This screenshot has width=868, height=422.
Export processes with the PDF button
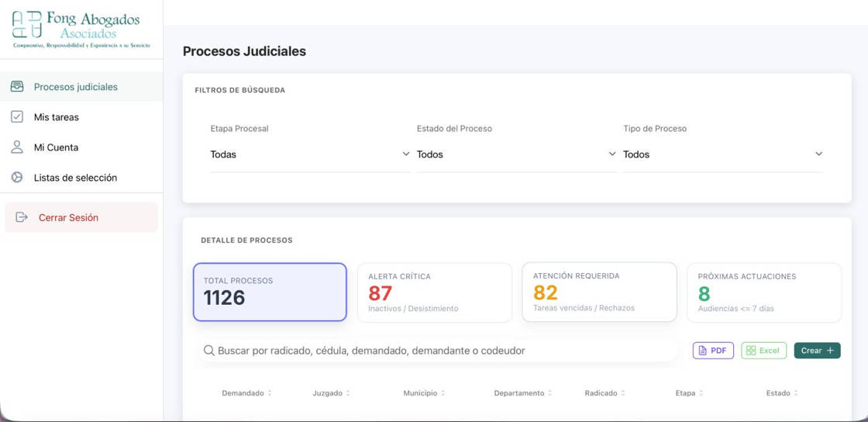(713, 351)
